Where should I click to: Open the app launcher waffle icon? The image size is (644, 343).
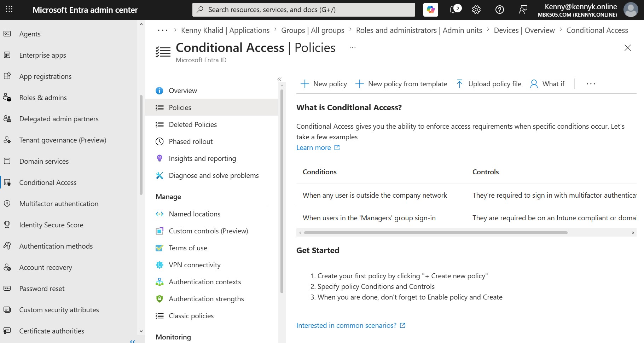(x=9, y=10)
